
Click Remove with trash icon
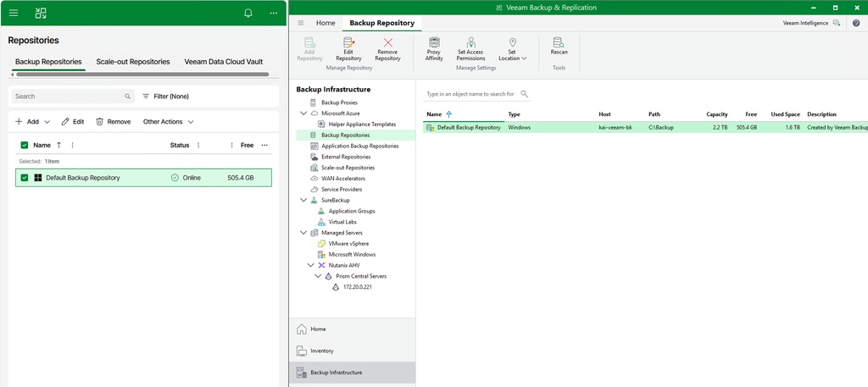[x=113, y=122]
